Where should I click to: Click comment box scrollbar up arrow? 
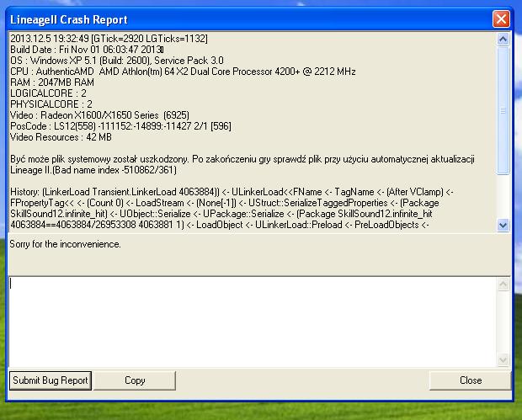pos(503,284)
